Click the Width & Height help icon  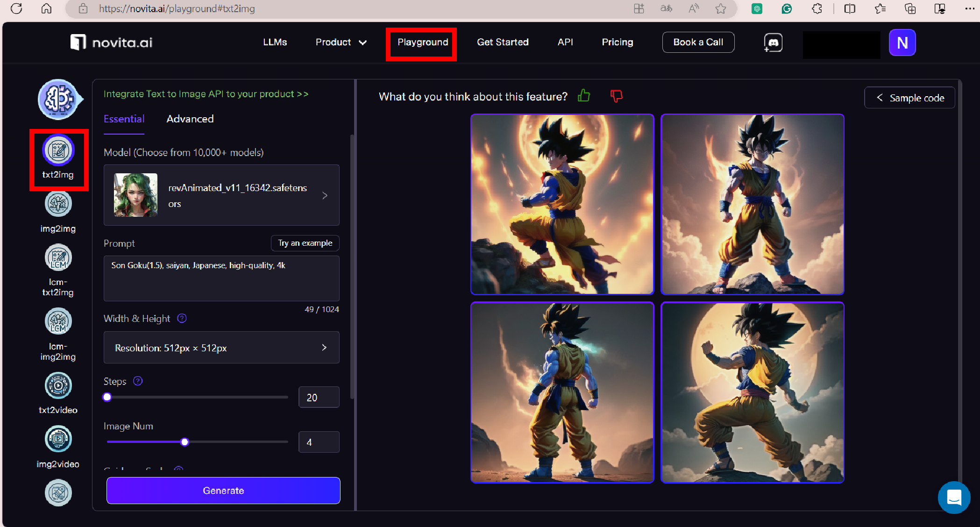coord(182,318)
